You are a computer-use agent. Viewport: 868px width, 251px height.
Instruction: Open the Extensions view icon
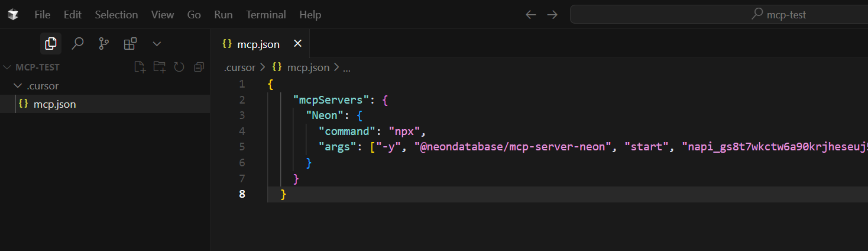(x=130, y=43)
